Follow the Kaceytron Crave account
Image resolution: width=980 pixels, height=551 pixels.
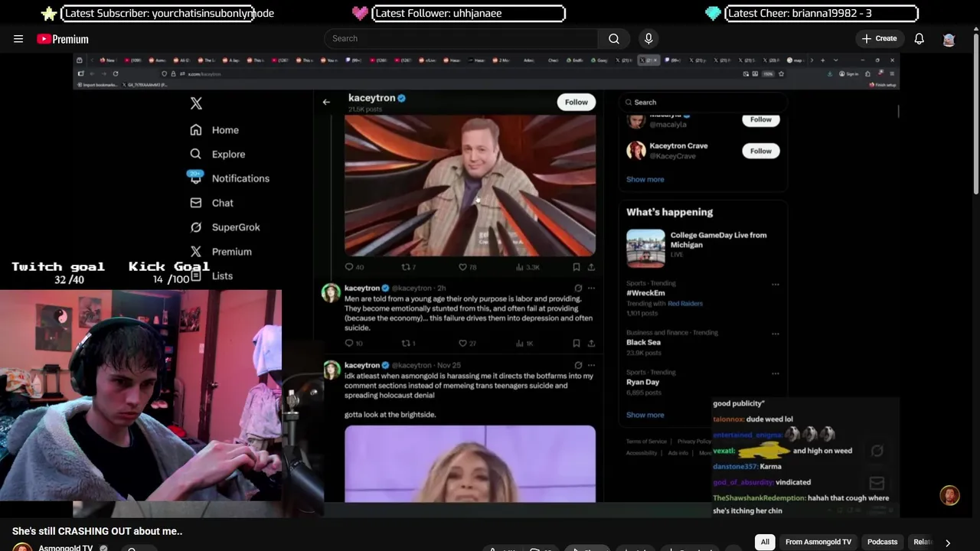coord(760,151)
